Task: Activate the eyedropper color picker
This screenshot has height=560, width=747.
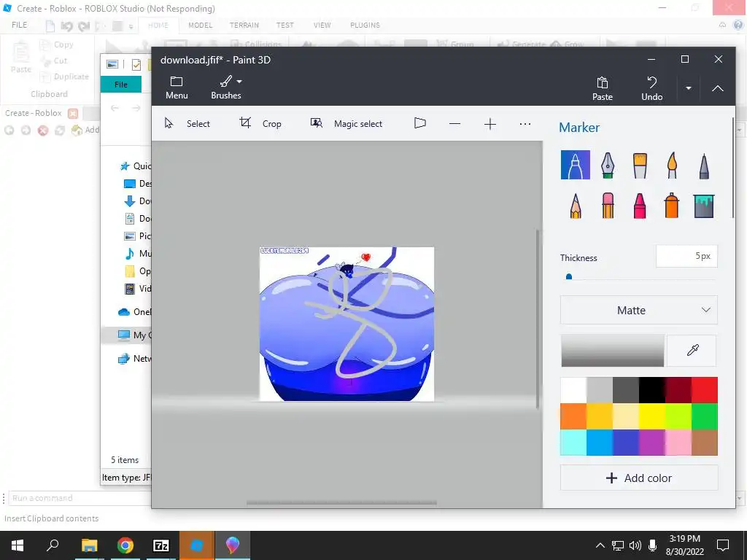Action: pos(692,351)
